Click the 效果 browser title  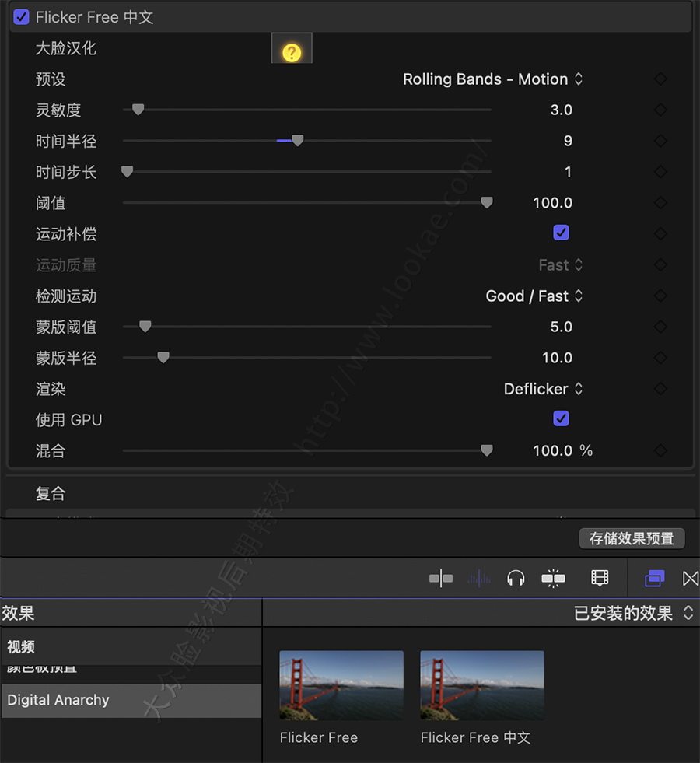point(18,613)
